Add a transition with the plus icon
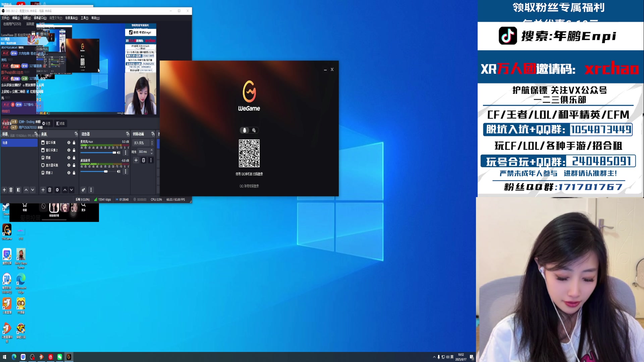 (x=136, y=160)
